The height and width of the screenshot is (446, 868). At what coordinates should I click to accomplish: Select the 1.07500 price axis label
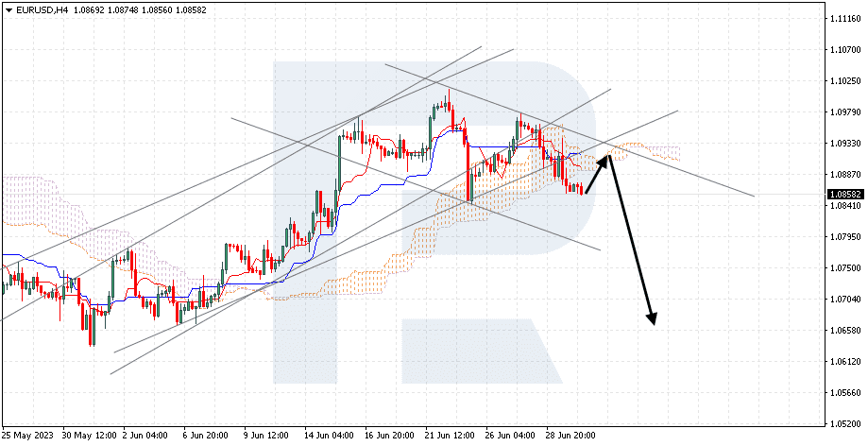[x=845, y=268]
